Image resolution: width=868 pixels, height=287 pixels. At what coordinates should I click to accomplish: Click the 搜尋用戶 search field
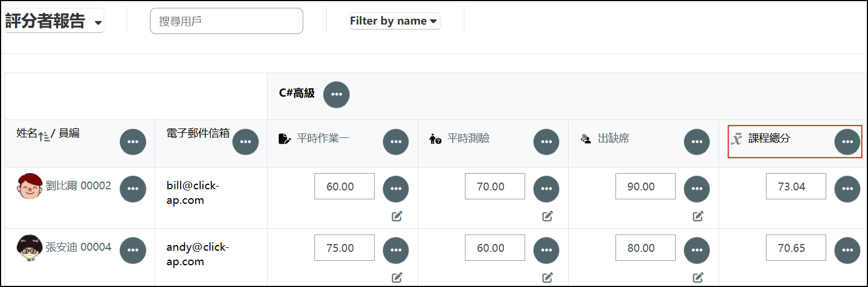point(226,21)
